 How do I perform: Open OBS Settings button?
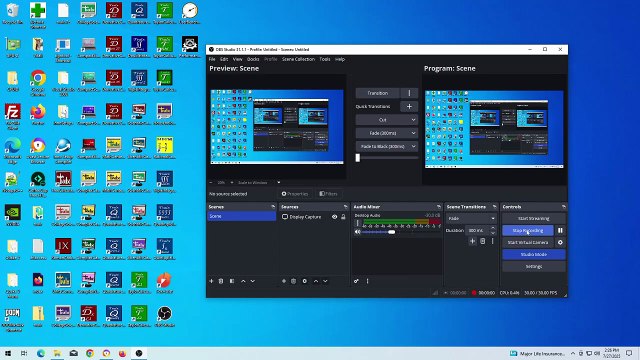click(x=533, y=267)
